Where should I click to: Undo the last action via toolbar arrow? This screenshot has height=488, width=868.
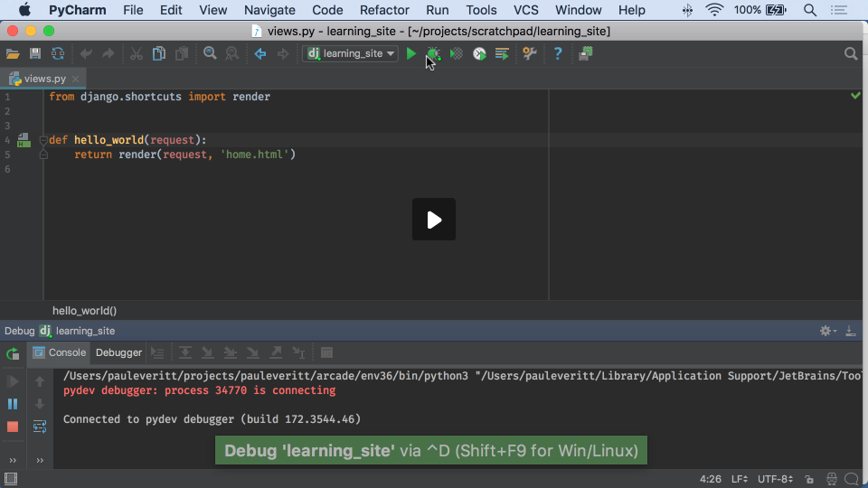pos(86,53)
